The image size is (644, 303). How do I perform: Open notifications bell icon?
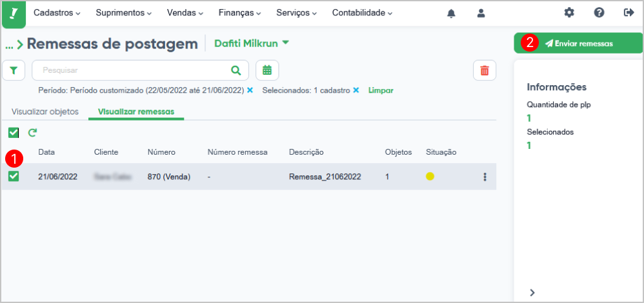pyautogui.click(x=451, y=13)
